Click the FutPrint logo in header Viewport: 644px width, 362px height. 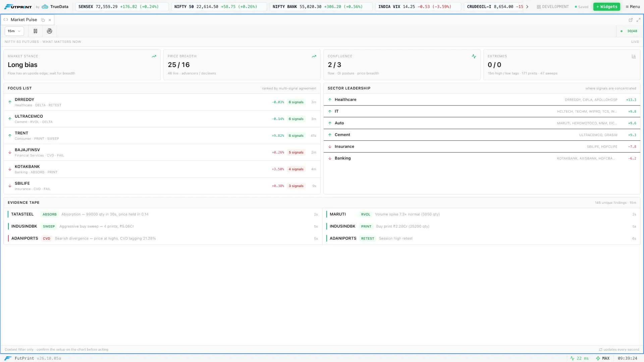18,7
